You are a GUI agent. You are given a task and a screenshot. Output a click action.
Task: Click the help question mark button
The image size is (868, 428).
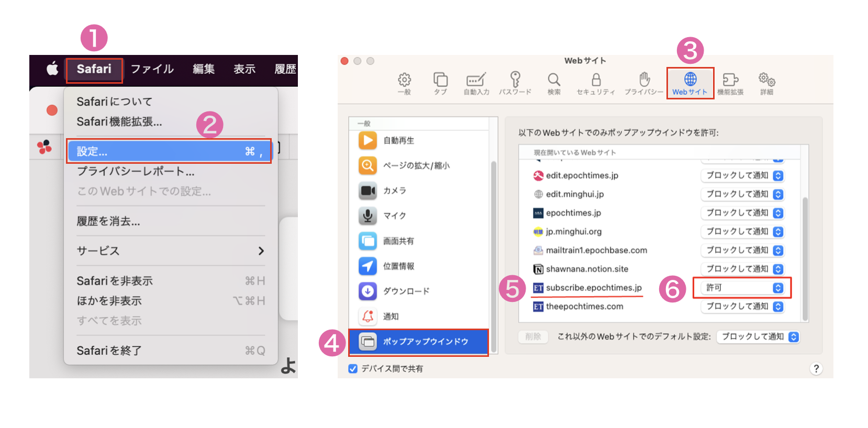[x=816, y=368]
